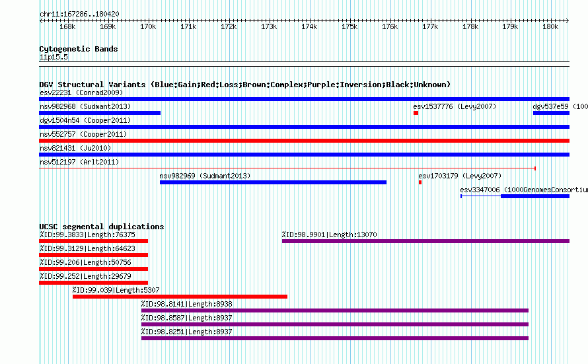Click the 170k ruler label
588x364 pixels.
148,26
